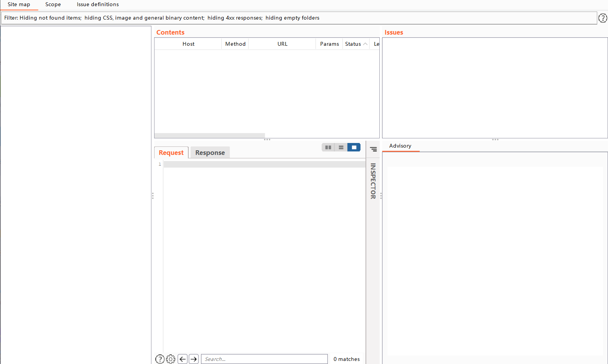Image resolution: width=608 pixels, height=364 pixels.
Task: Open filter help question mark icon
Action: click(x=603, y=18)
